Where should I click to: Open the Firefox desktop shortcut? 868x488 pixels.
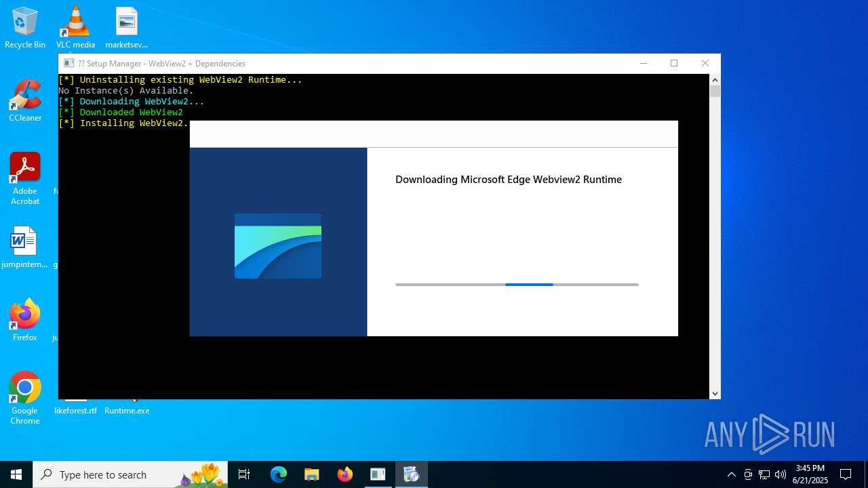pos(25,320)
